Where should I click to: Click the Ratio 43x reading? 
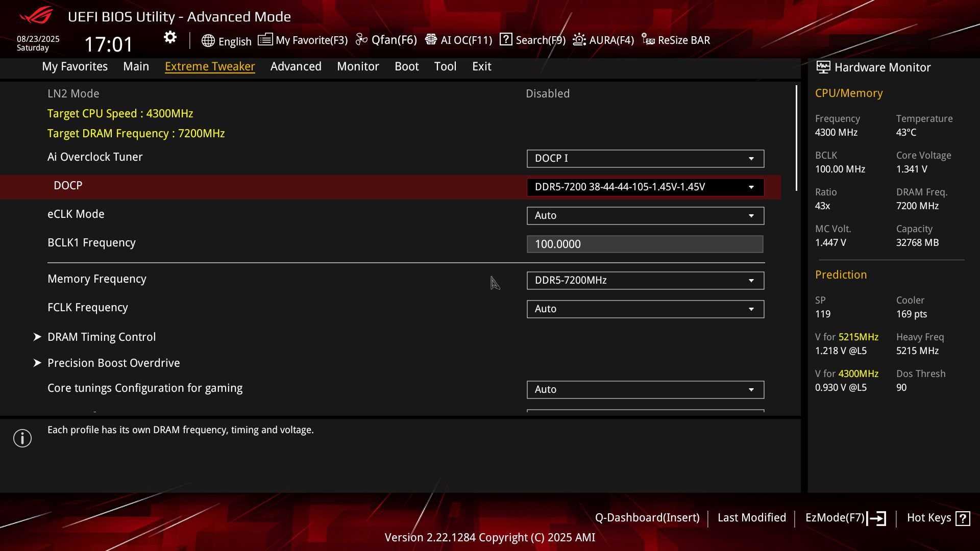click(x=822, y=206)
